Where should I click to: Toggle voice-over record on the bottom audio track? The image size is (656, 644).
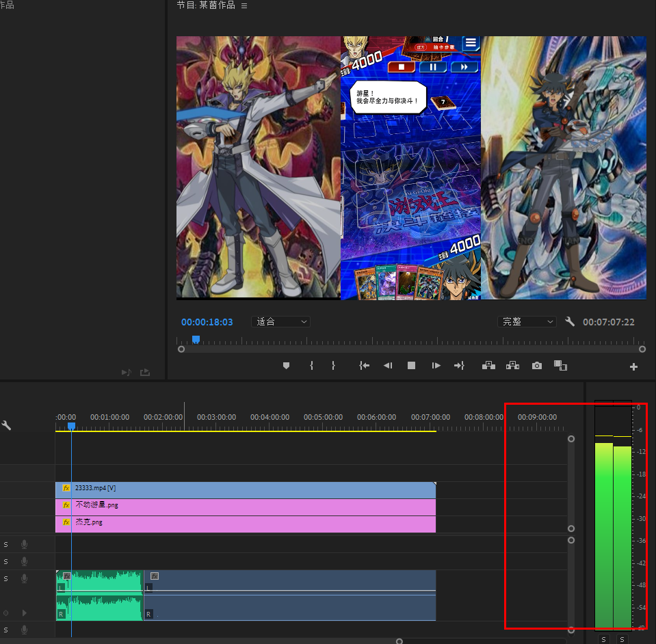(24, 630)
